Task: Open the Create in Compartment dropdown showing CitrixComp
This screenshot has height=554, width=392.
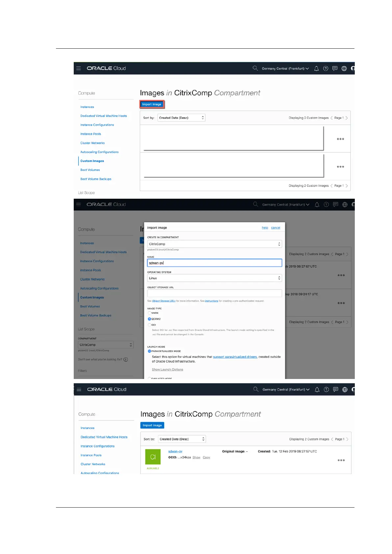Action: tap(215, 244)
